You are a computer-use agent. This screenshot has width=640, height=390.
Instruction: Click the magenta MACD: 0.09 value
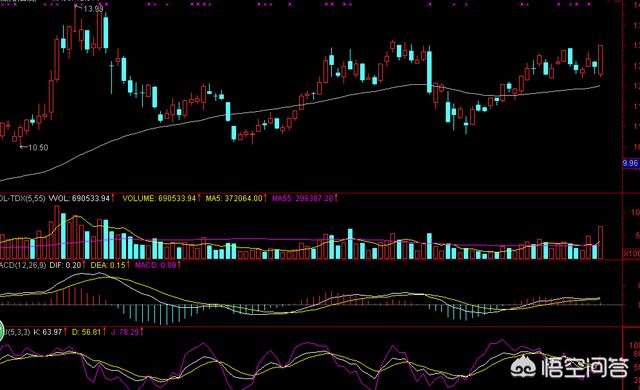(156, 265)
